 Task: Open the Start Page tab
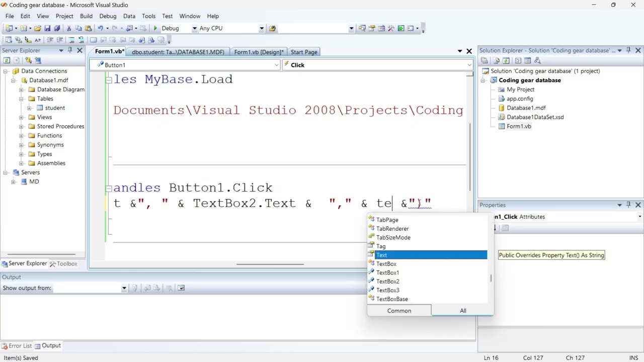tap(304, 52)
